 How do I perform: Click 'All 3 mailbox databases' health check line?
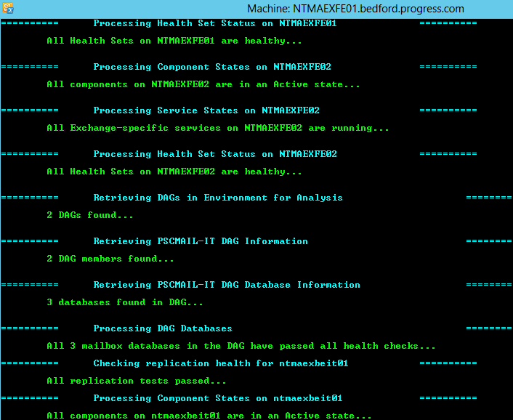241,346
